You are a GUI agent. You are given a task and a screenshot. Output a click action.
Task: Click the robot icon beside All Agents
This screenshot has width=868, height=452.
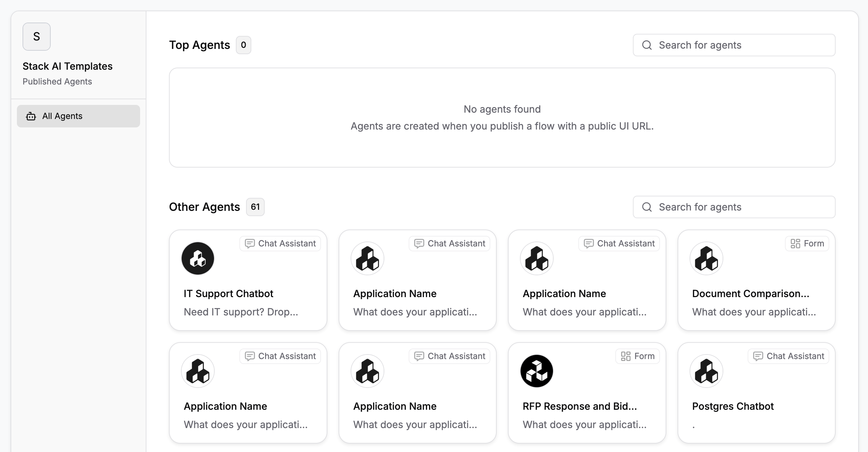[x=31, y=116]
